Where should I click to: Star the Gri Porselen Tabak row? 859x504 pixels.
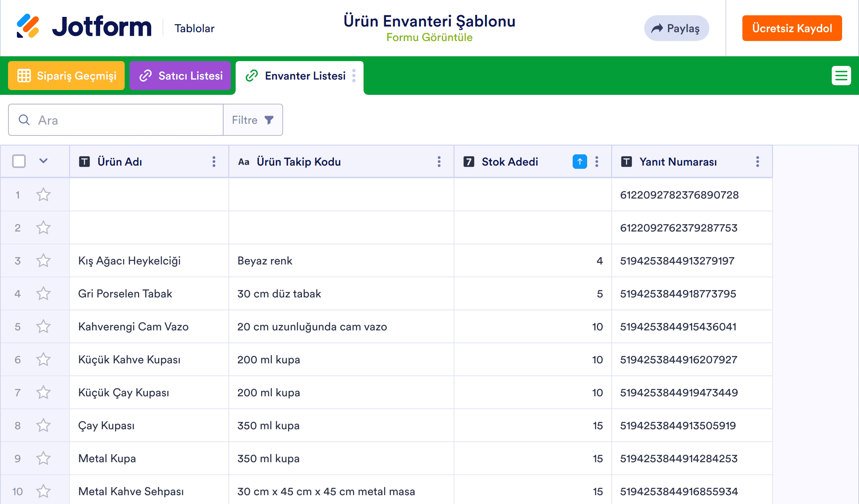click(43, 293)
